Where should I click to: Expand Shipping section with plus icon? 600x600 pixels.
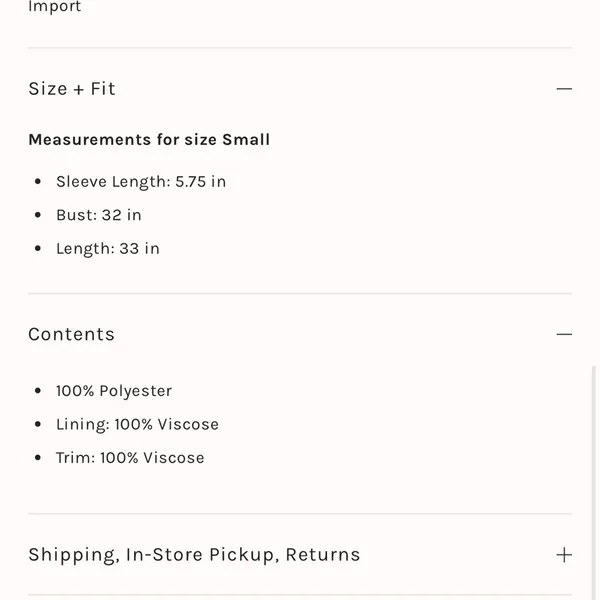point(564,555)
